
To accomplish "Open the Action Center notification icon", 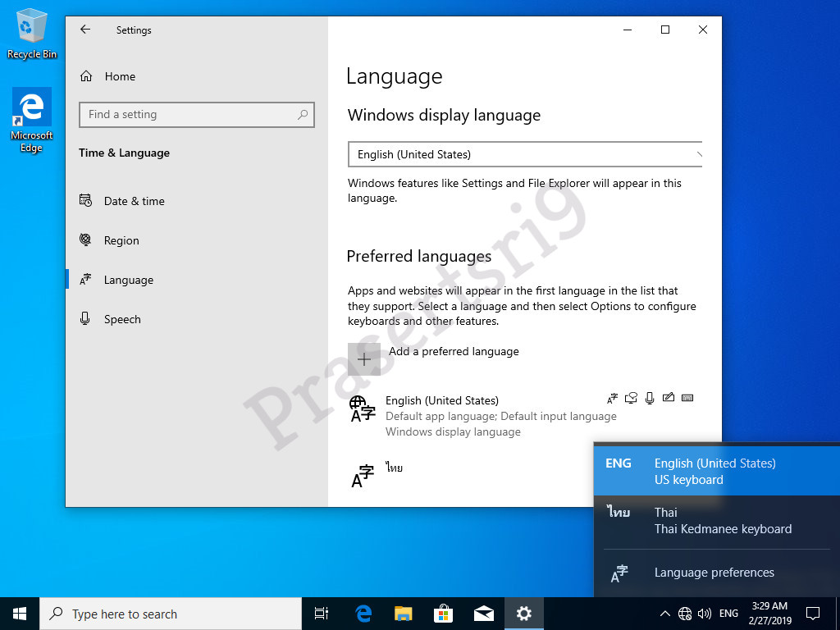I will pos(813,614).
